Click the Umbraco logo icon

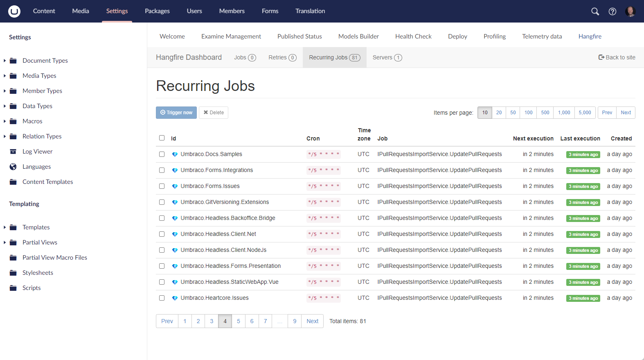pyautogui.click(x=14, y=11)
